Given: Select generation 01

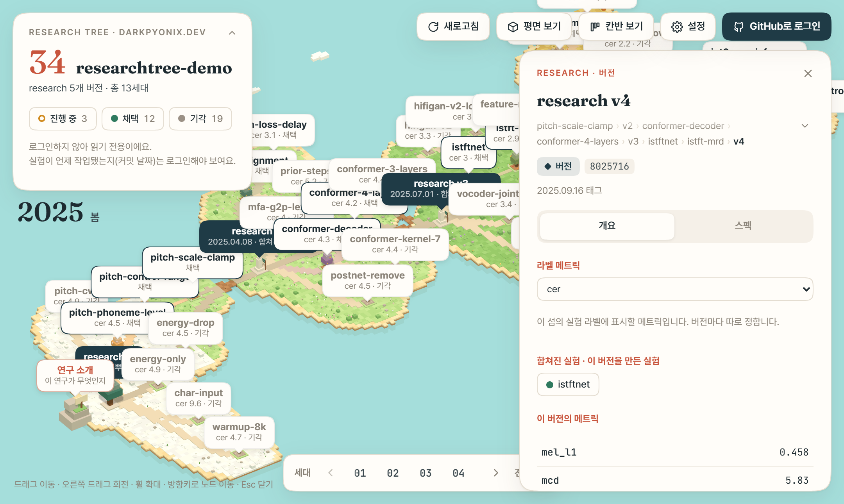Looking at the screenshot, I should click(x=360, y=473).
